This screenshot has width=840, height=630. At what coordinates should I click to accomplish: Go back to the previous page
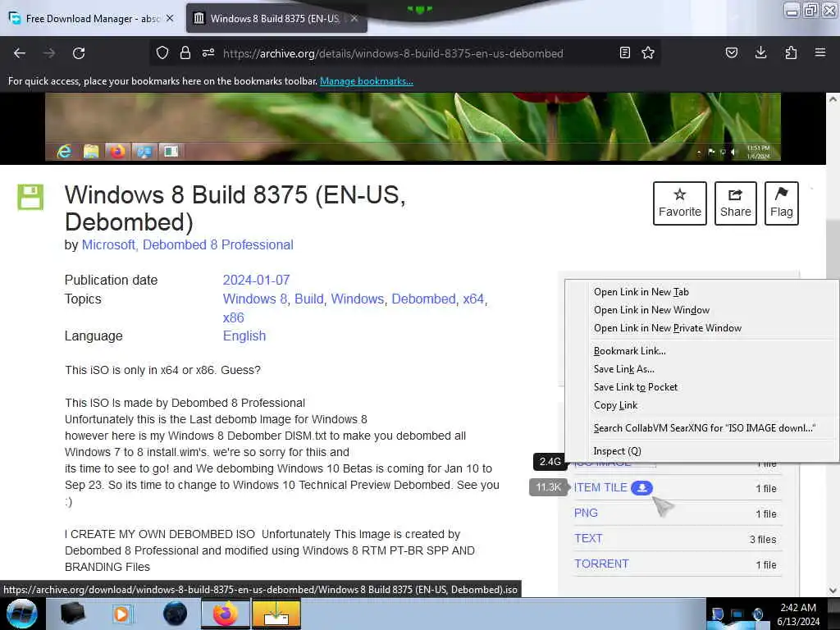point(20,53)
